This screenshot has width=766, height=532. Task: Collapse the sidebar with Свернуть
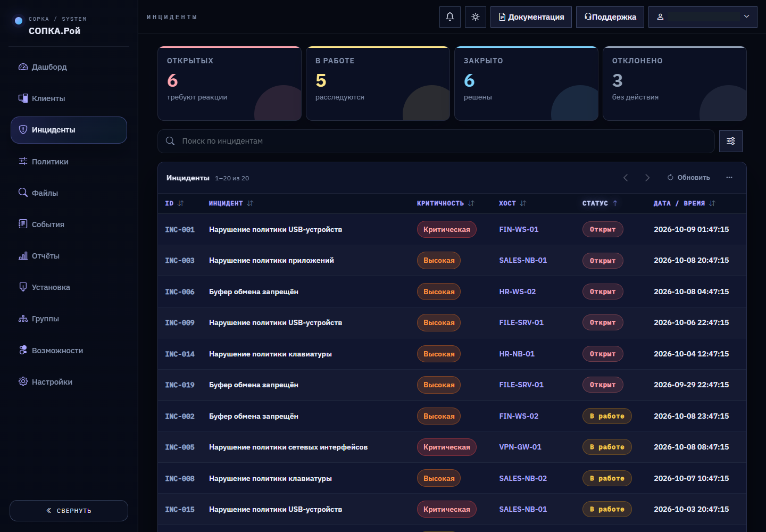pos(69,511)
